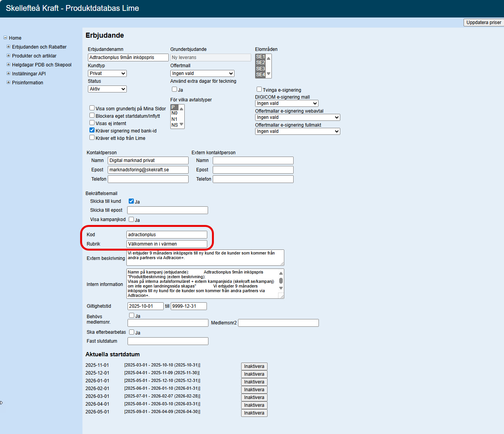Open the Kundtyp dropdown
This screenshot has height=434, width=504.
click(107, 73)
